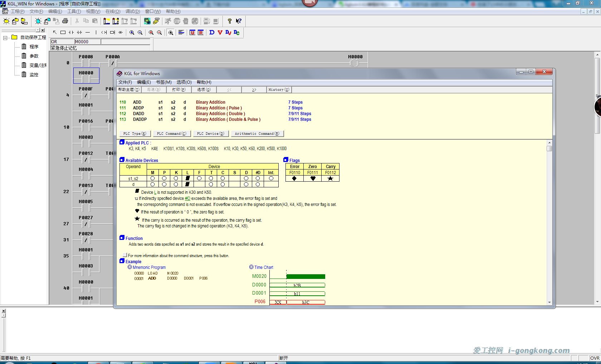Click the New Project toolbar icon
The height and width of the screenshot is (364, 601).
pyautogui.click(x=6, y=21)
